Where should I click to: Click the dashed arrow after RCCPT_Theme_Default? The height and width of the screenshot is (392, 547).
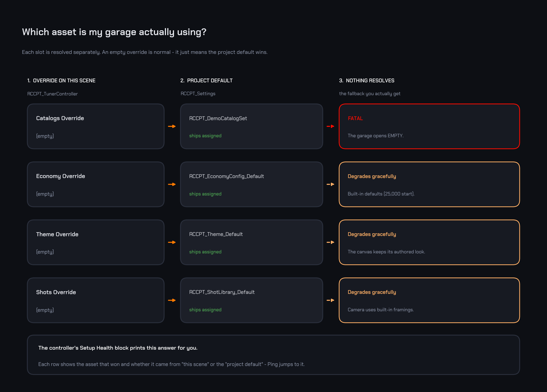pyautogui.click(x=330, y=242)
